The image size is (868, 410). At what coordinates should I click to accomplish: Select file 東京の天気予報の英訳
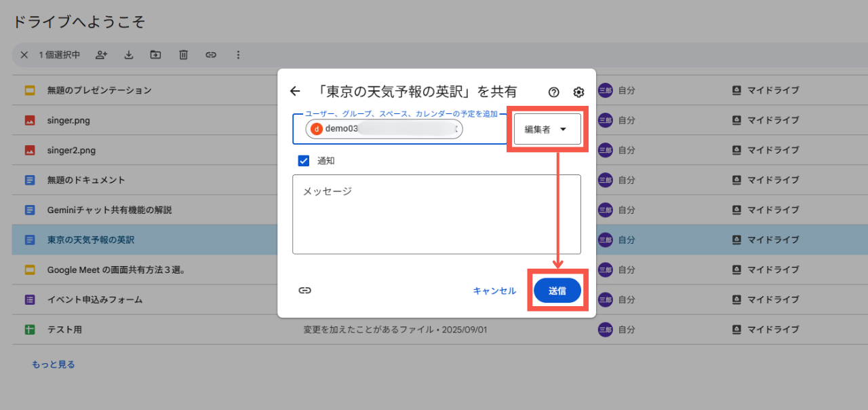coord(91,240)
